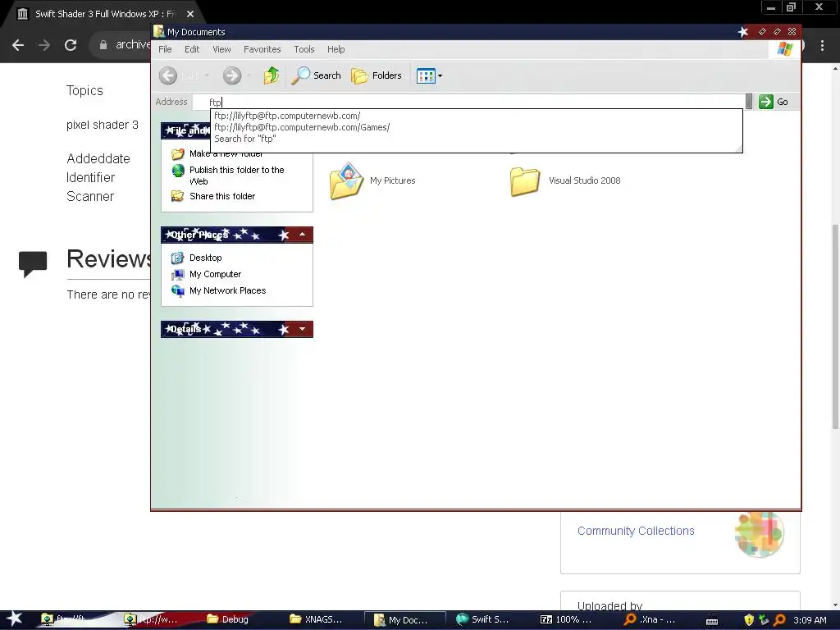
Task: Click the Publish to Web globe icon
Action: [178, 171]
